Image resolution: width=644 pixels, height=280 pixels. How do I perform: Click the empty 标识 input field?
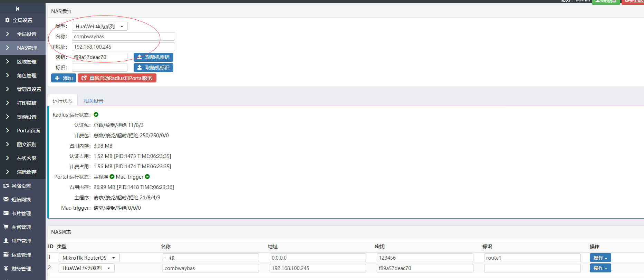tap(99, 68)
